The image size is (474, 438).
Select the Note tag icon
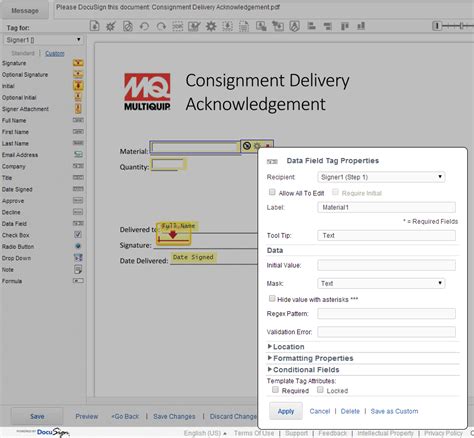(78, 269)
